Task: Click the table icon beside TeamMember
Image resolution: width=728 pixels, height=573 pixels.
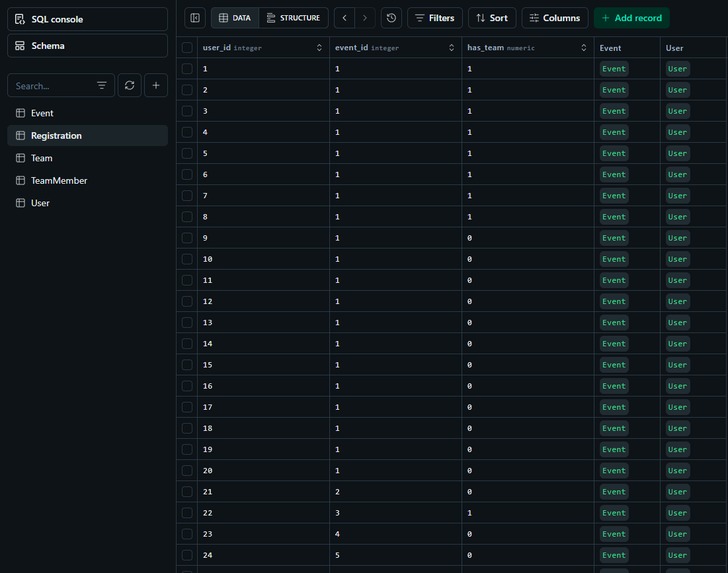Action: coord(20,180)
